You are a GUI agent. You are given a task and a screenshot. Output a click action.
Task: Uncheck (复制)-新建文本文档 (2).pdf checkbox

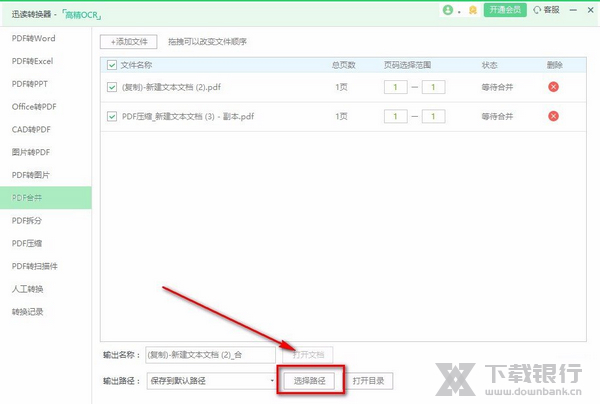(x=112, y=87)
